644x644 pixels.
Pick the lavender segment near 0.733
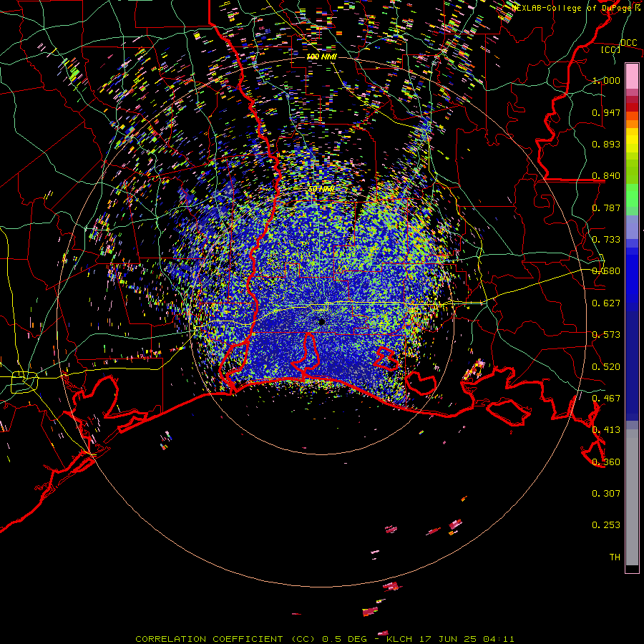coord(632,227)
